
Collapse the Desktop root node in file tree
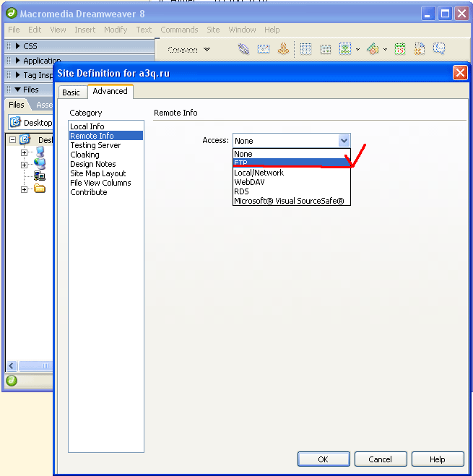12,140
